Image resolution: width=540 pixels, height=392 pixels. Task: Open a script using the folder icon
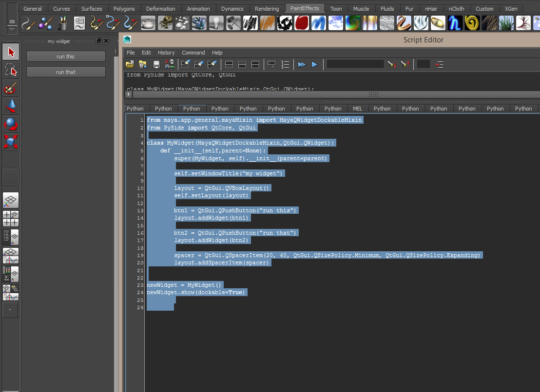(x=131, y=64)
